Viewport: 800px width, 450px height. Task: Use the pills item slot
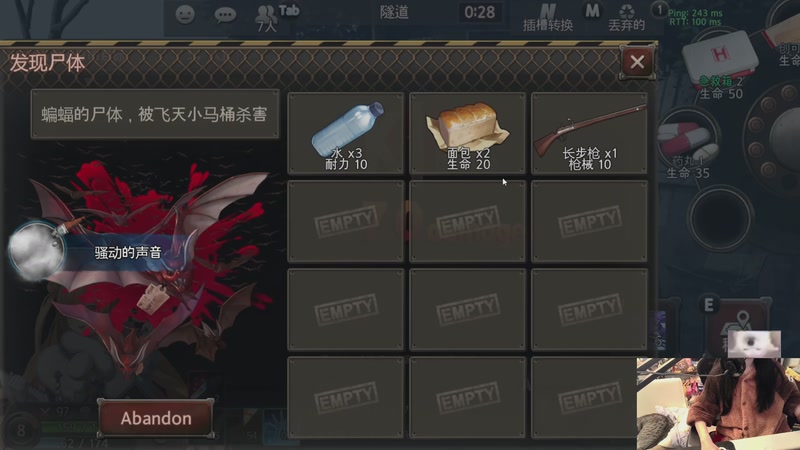(687, 145)
